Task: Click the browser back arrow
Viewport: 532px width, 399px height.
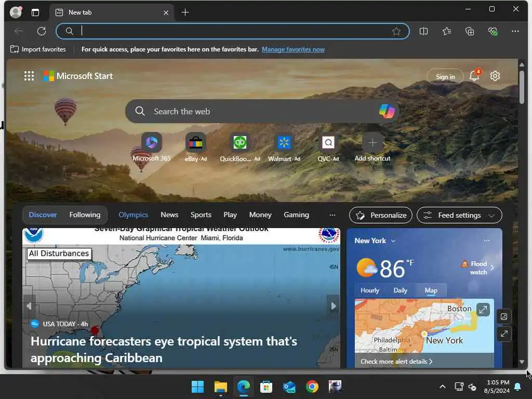Action: 19,31
